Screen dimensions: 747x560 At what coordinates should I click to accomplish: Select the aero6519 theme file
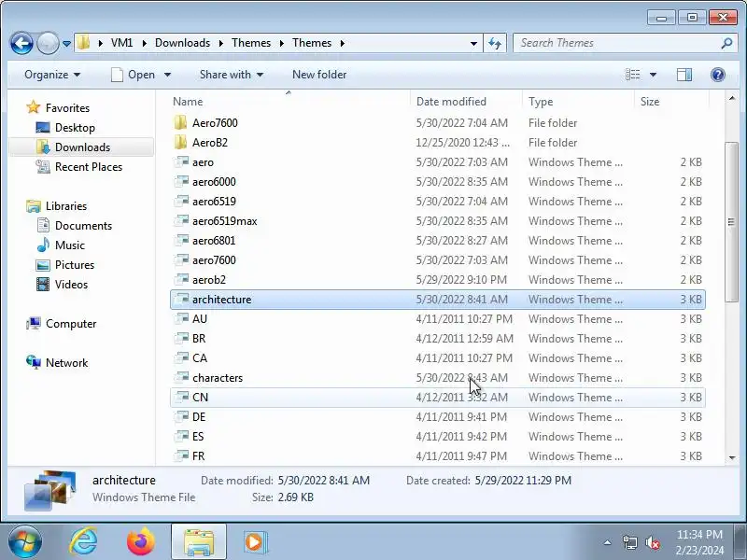(214, 201)
